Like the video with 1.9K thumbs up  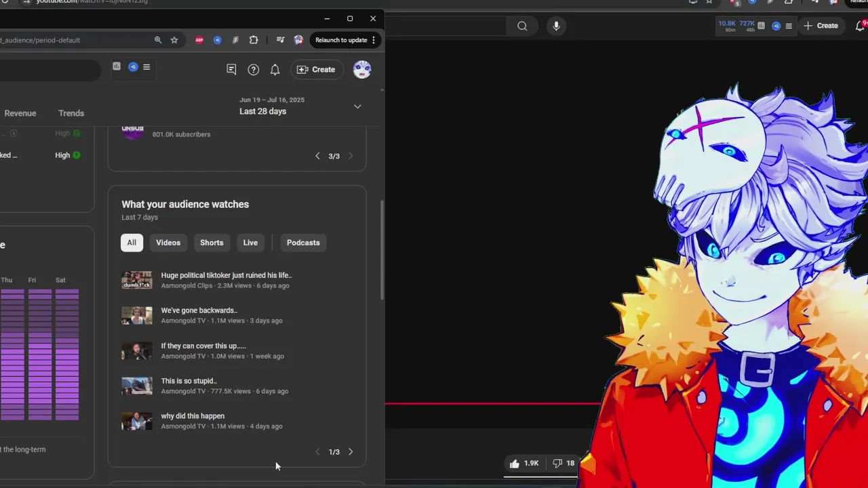[524, 464]
